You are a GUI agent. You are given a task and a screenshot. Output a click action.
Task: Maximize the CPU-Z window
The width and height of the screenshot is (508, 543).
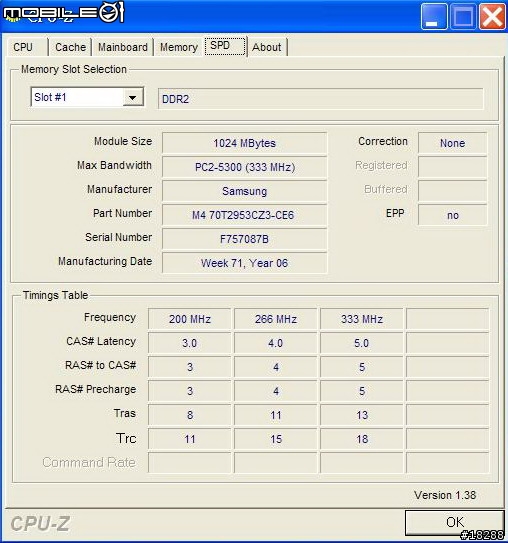(x=463, y=16)
